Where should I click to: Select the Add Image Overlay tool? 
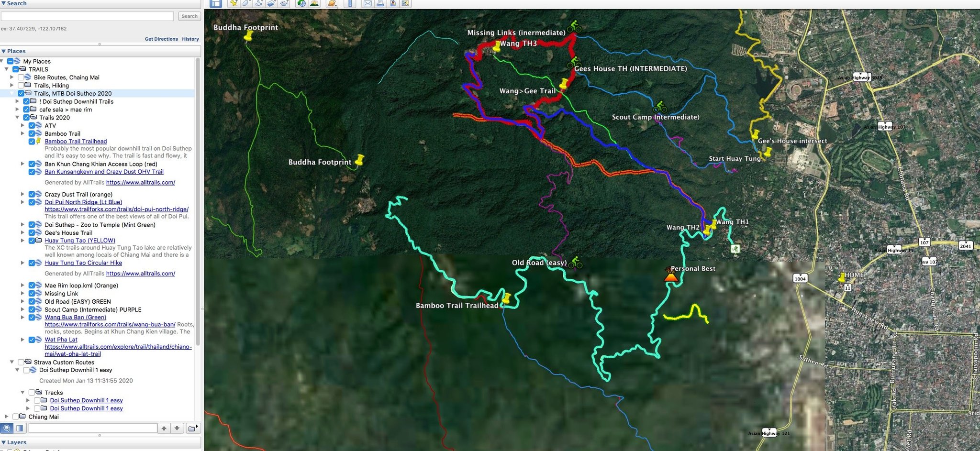pyautogui.click(x=271, y=3)
